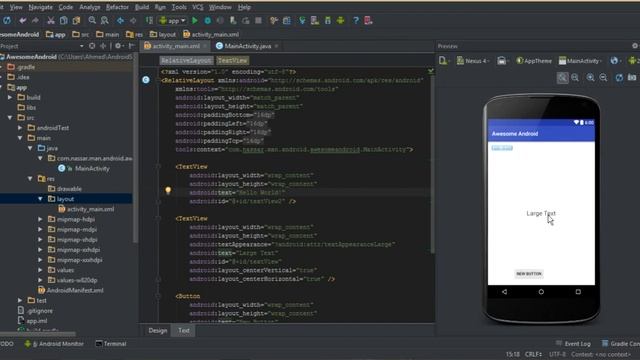Click the Redo arrow icon
Viewport: 640px width, 360px height.
pos(35,20)
